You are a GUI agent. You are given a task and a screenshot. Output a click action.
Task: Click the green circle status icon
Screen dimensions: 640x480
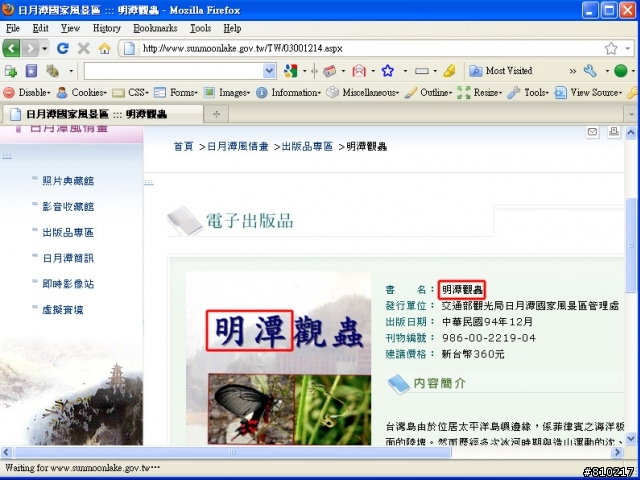(620, 71)
